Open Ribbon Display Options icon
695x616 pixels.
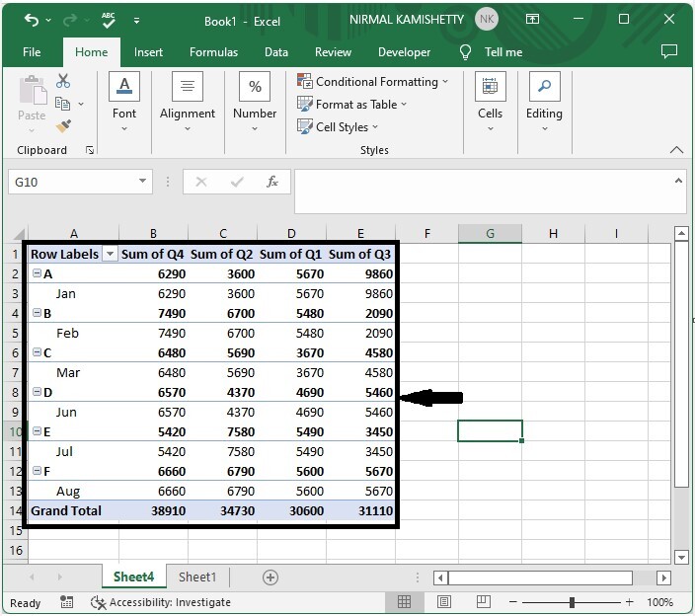tap(532, 19)
